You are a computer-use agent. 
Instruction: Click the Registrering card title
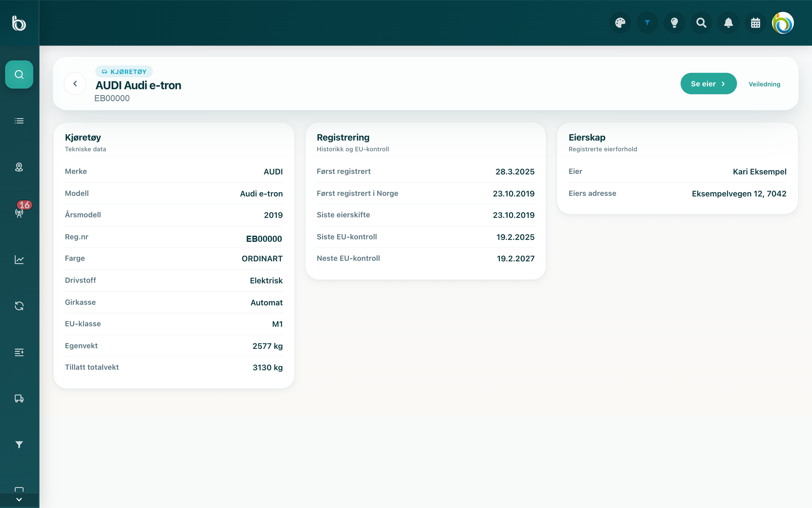pos(343,137)
